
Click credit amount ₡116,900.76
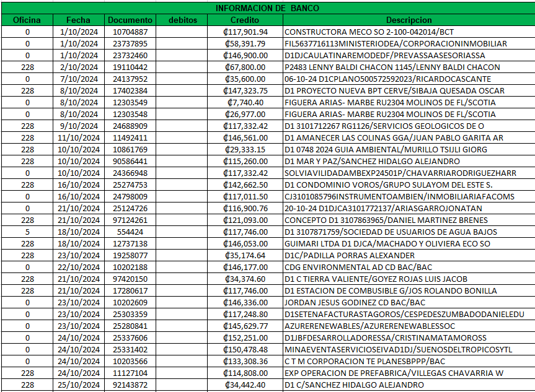point(245,208)
